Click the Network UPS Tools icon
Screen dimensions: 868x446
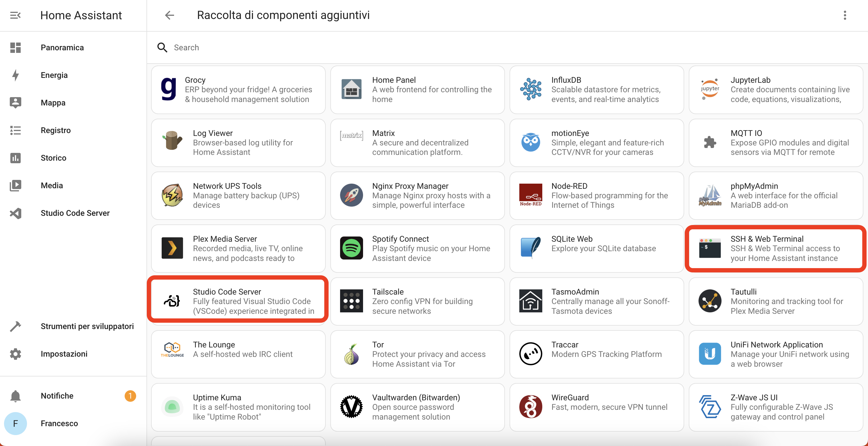(172, 195)
